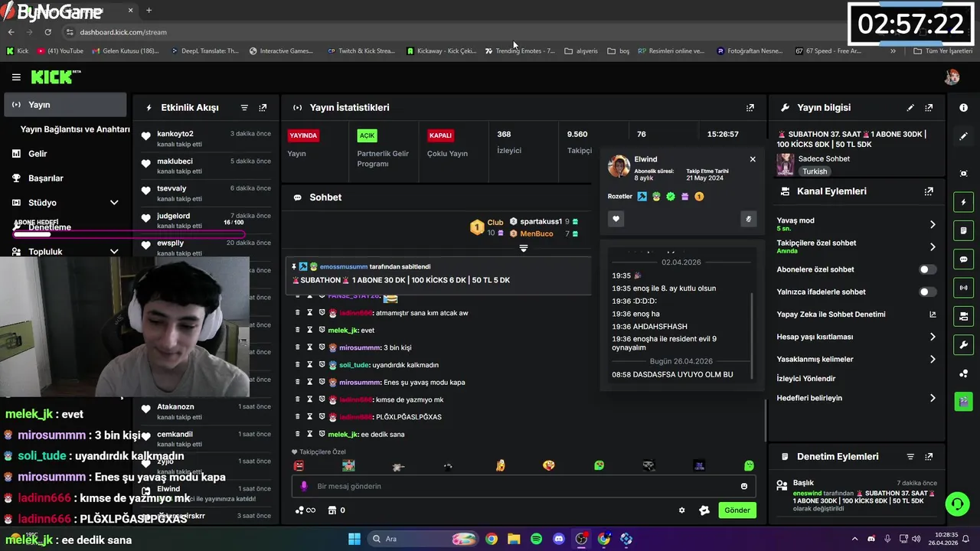Viewport: 980px width, 551px height.
Task: Open the Twitch & Kick Strea... bookmark
Action: coord(361,51)
